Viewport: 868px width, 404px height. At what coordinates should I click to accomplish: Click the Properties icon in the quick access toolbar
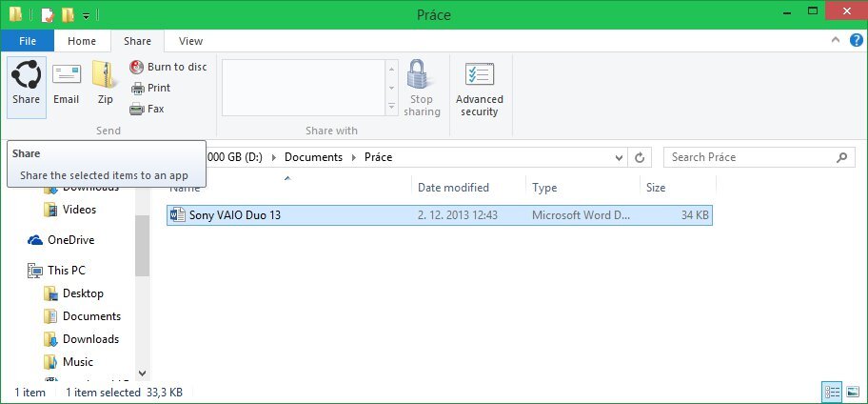click(x=48, y=15)
